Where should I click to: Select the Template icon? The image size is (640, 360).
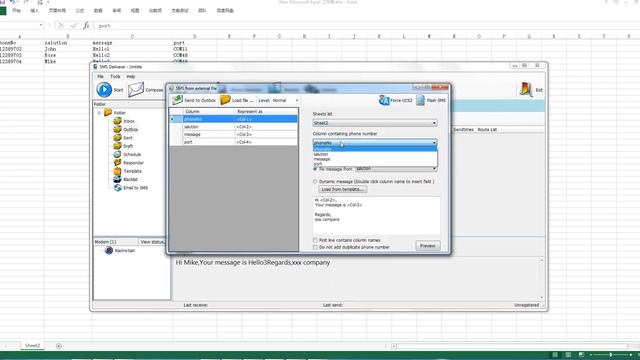click(118, 171)
